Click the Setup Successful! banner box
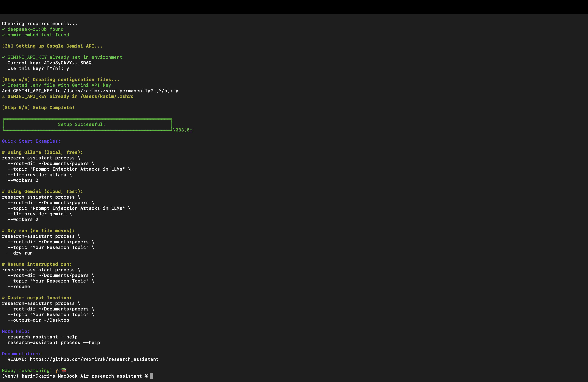Viewport: 588px width, 382px height. coord(87,124)
